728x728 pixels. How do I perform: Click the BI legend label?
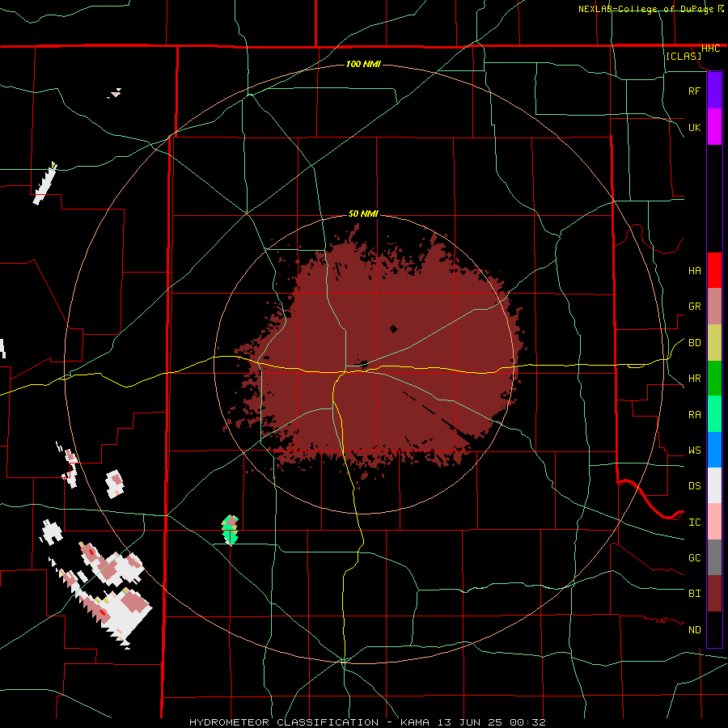point(694,594)
